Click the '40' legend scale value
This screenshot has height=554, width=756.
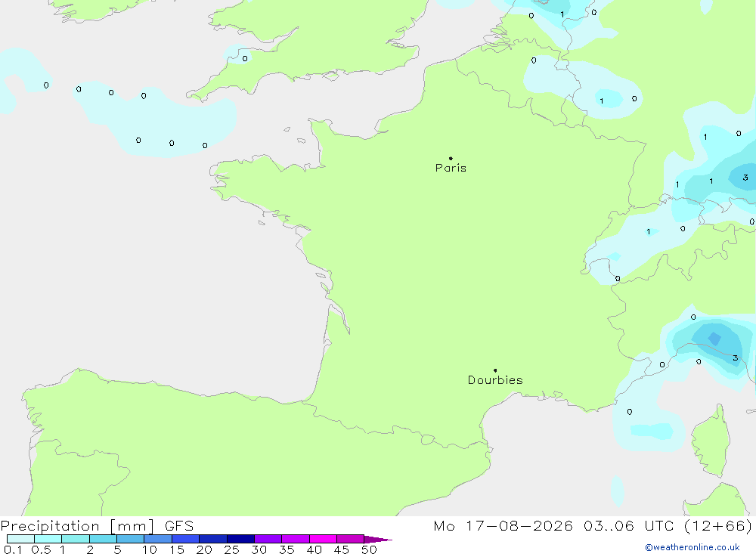point(314,549)
